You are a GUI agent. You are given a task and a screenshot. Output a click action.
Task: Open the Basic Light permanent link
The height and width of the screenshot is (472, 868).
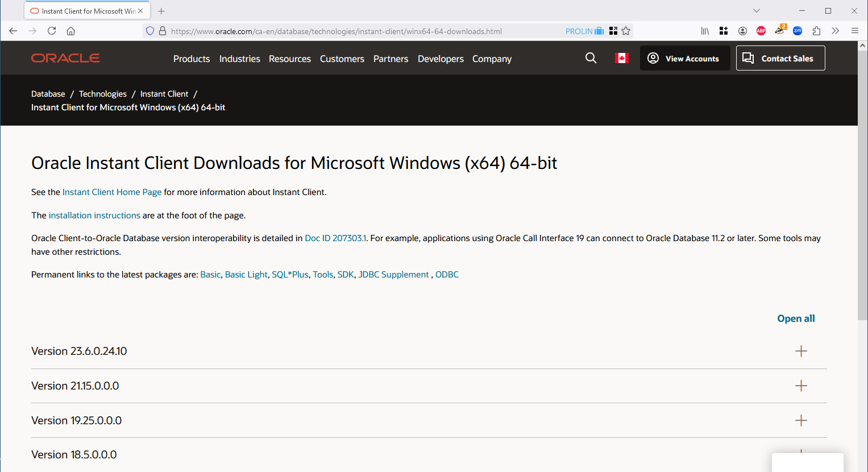coord(246,275)
